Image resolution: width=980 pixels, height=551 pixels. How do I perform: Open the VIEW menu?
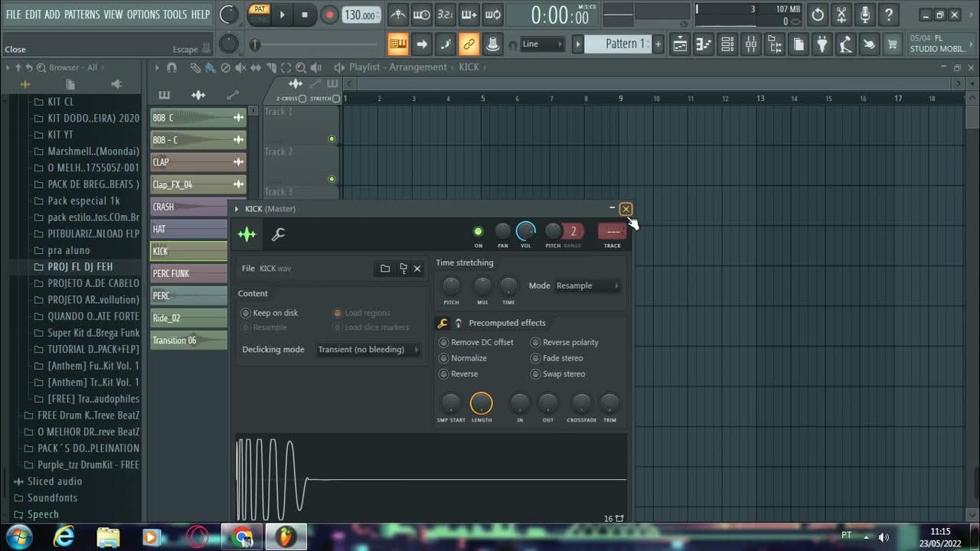coord(113,14)
